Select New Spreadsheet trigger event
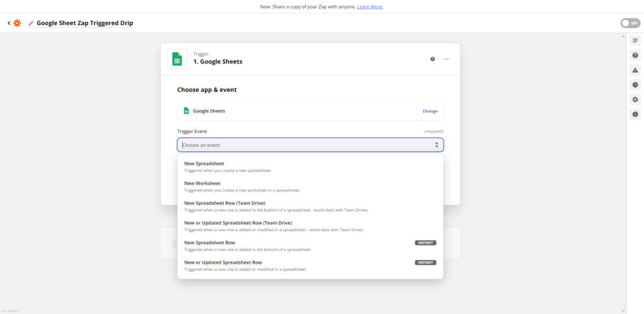 click(x=310, y=166)
